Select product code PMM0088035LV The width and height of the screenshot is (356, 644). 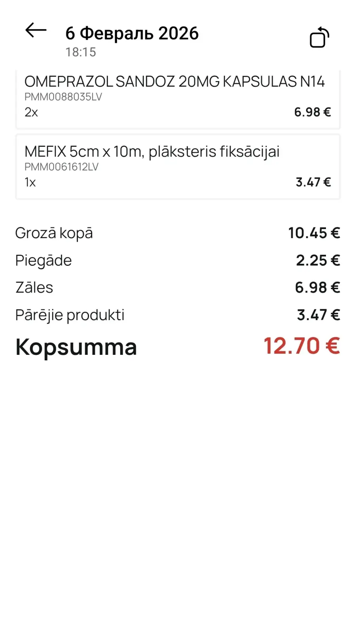[63, 97]
